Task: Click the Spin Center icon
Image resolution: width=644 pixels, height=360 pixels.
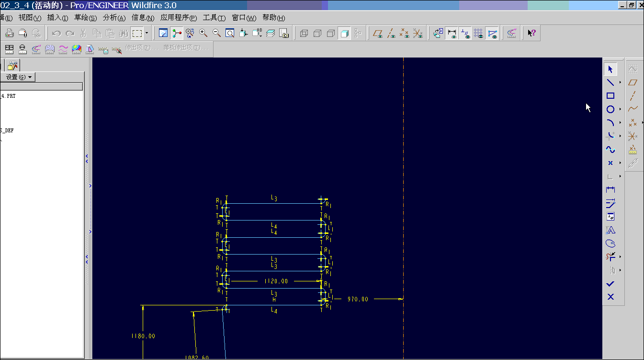Action: [x=177, y=33]
